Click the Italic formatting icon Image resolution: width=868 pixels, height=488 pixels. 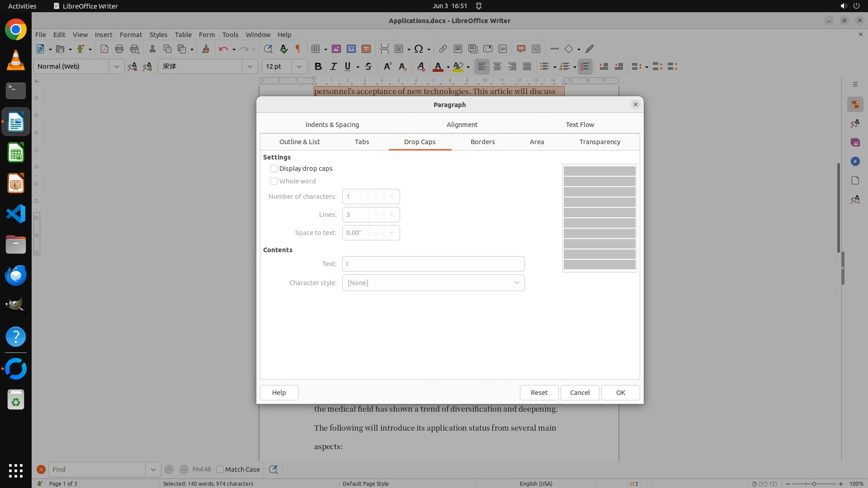point(333,66)
